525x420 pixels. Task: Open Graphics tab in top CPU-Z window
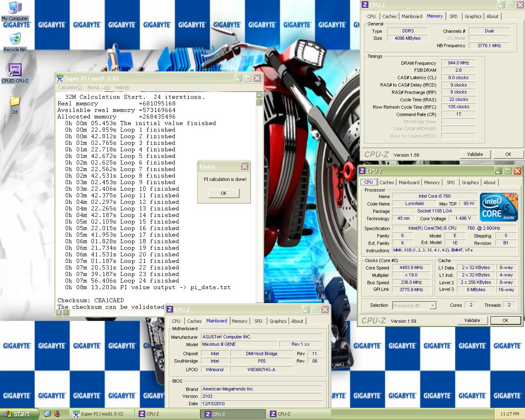pyautogui.click(x=473, y=16)
